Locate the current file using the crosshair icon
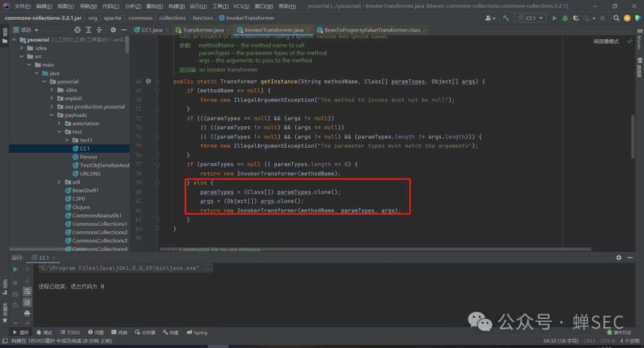The height and width of the screenshot is (348, 644). [x=78, y=30]
